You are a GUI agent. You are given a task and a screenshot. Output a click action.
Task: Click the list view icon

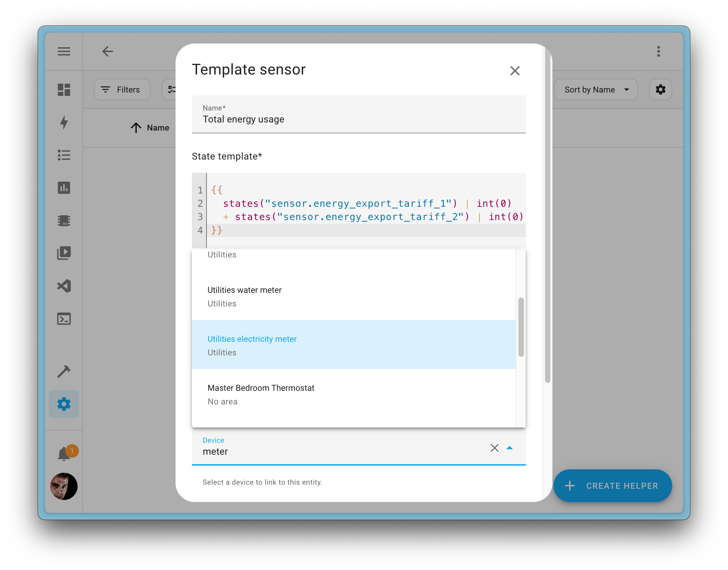pos(64,155)
